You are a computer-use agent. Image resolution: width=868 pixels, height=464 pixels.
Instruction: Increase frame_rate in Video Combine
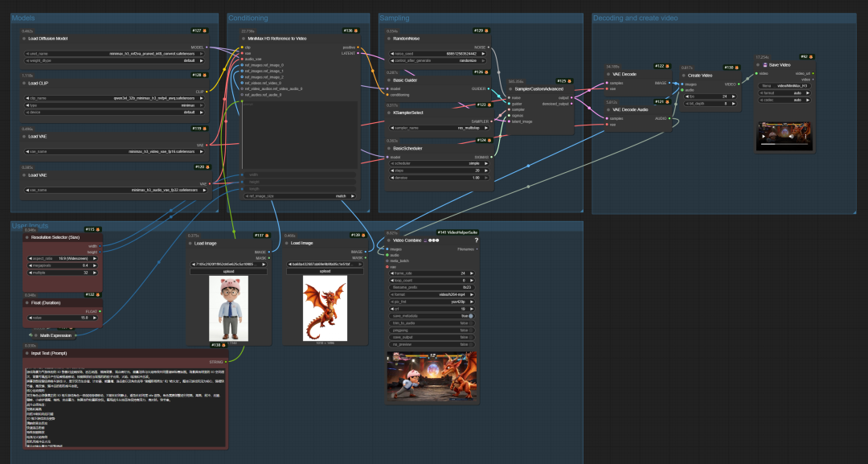pyautogui.click(x=473, y=273)
